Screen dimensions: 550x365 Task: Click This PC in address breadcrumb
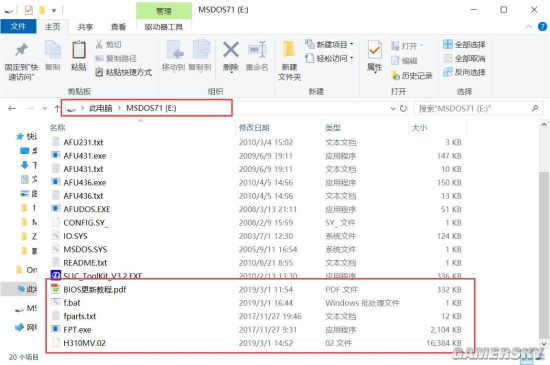(101, 108)
